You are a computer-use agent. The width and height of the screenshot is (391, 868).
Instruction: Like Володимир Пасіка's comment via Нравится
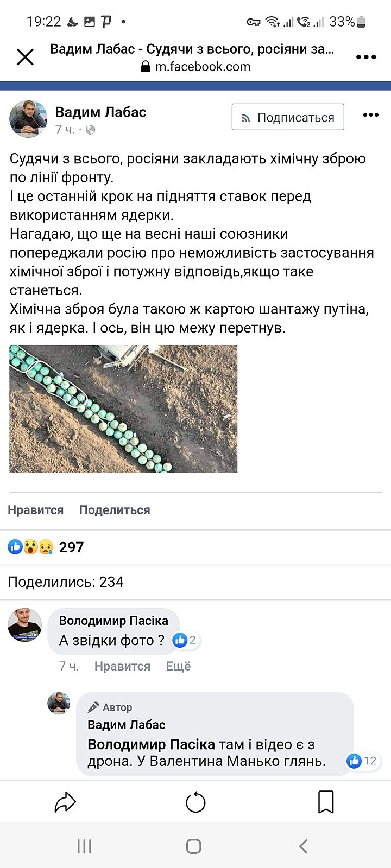coord(122,666)
